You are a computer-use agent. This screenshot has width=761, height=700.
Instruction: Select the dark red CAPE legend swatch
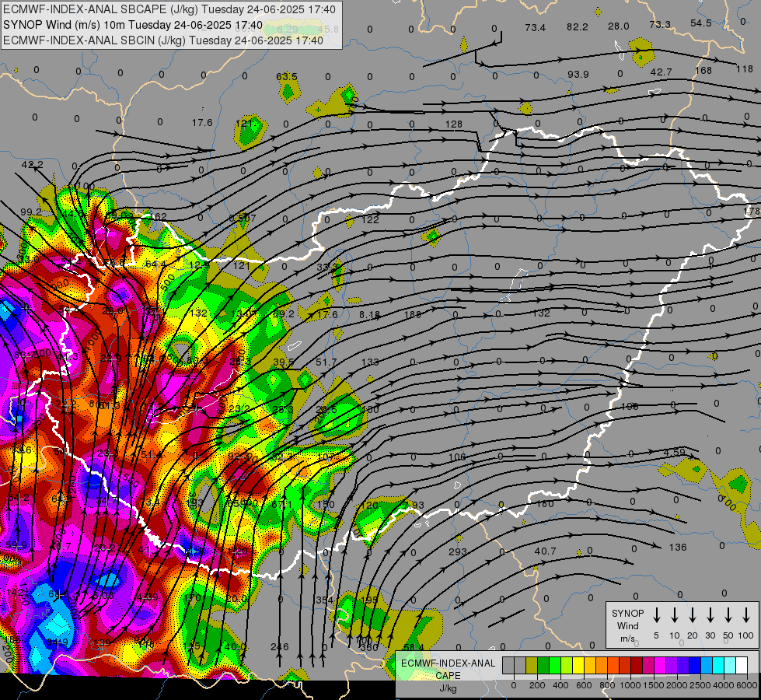637,666
